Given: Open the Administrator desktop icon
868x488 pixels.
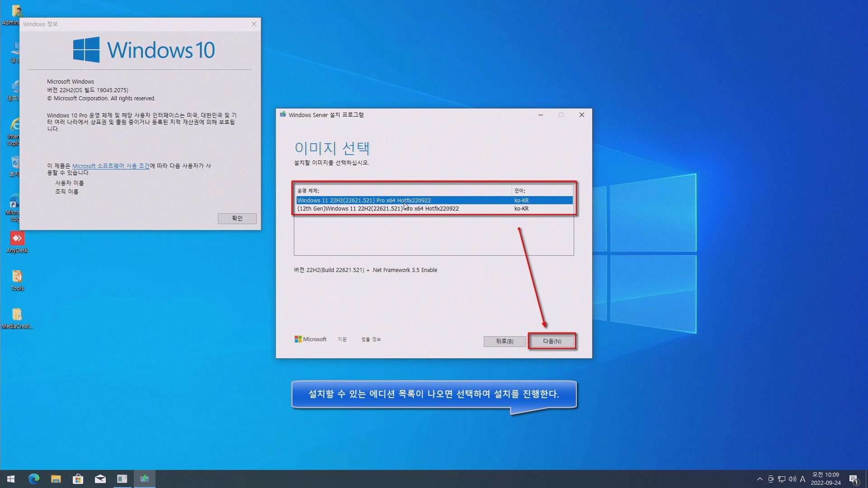Looking at the screenshot, I should [x=12, y=15].
